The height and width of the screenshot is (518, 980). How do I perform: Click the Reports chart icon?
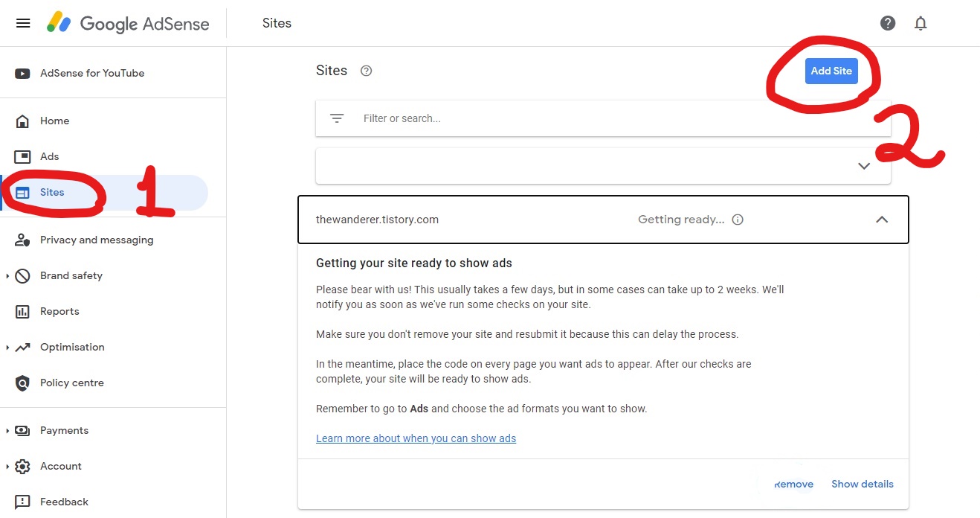[x=23, y=312]
